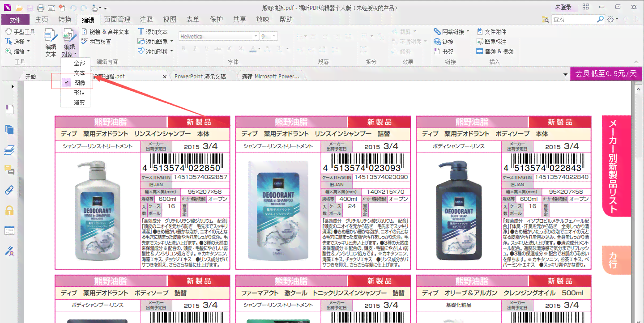Switch to the Convert (转换) ribbon tab
Image resolution: width=644 pixels, height=323 pixels.
(65, 19)
